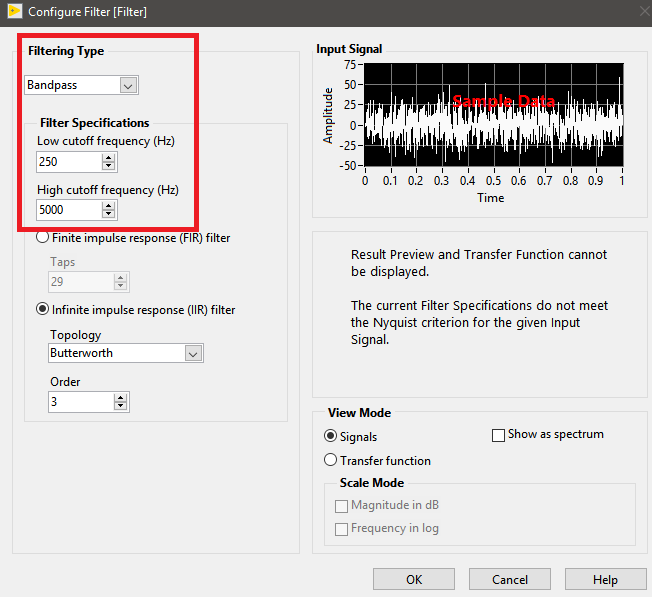Choose Signals view mode
The height and width of the screenshot is (597, 652).
point(331,436)
